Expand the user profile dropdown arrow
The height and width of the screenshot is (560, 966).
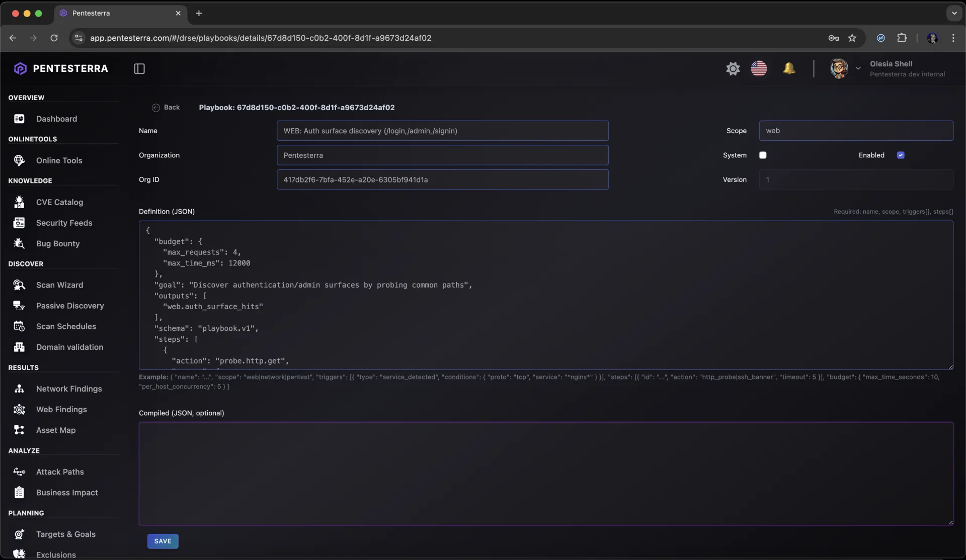(x=858, y=68)
